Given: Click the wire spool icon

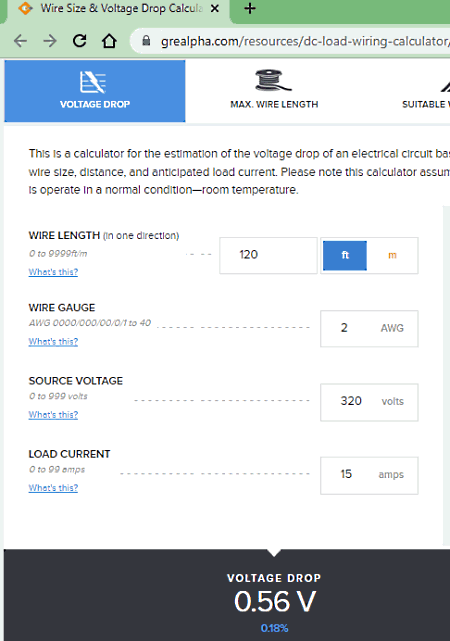Looking at the screenshot, I should pos(273,80).
